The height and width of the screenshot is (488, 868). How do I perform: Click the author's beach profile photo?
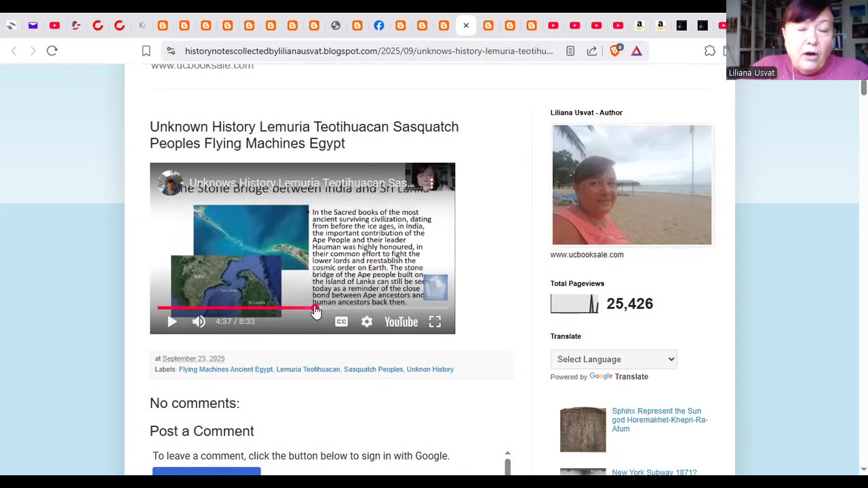[x=632, y=185]
